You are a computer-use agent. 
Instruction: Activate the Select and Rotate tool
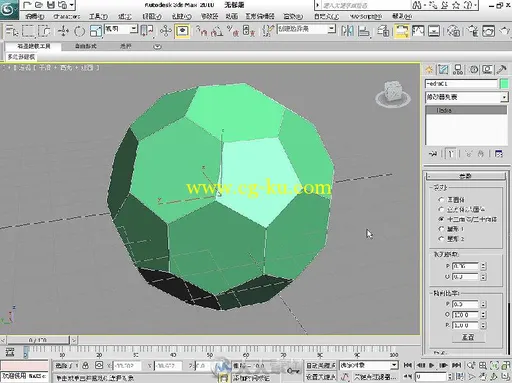click(x=79, y=31)
